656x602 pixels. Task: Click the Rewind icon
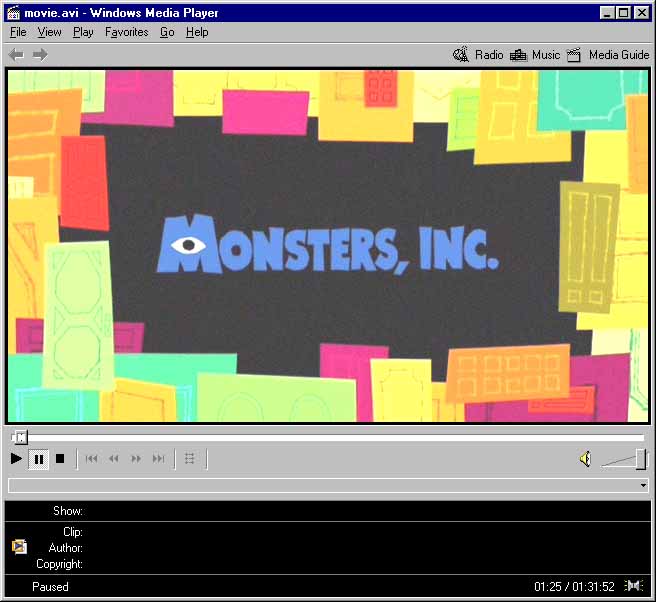[114, 459]
